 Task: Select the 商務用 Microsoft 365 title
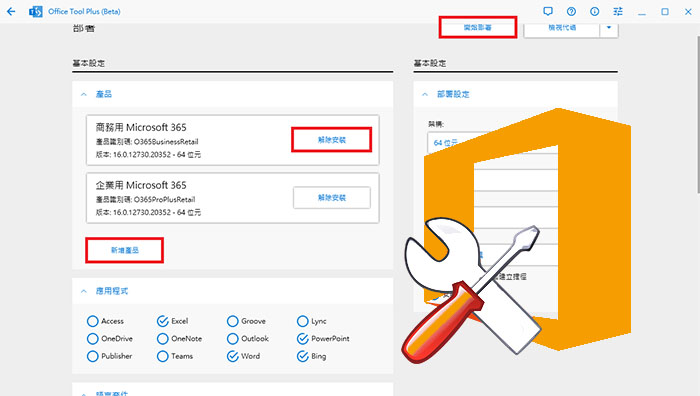pyautogui.click(x=141, y=127)
